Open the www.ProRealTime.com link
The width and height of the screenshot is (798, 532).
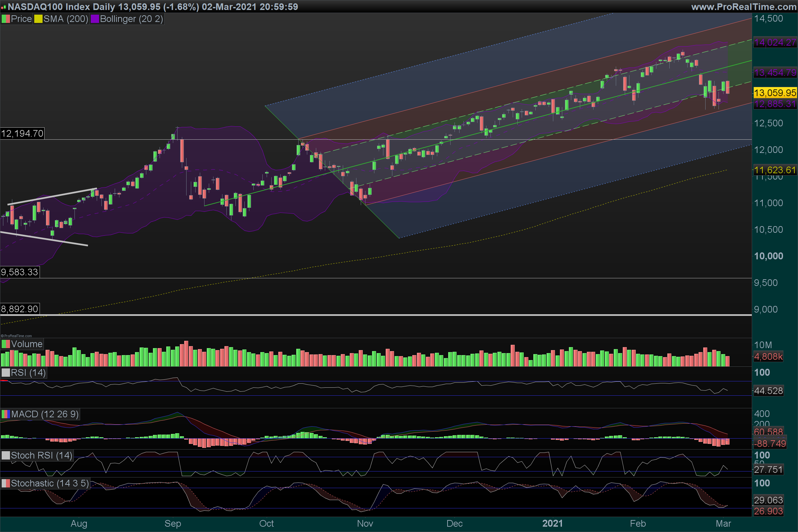(744, 7)
